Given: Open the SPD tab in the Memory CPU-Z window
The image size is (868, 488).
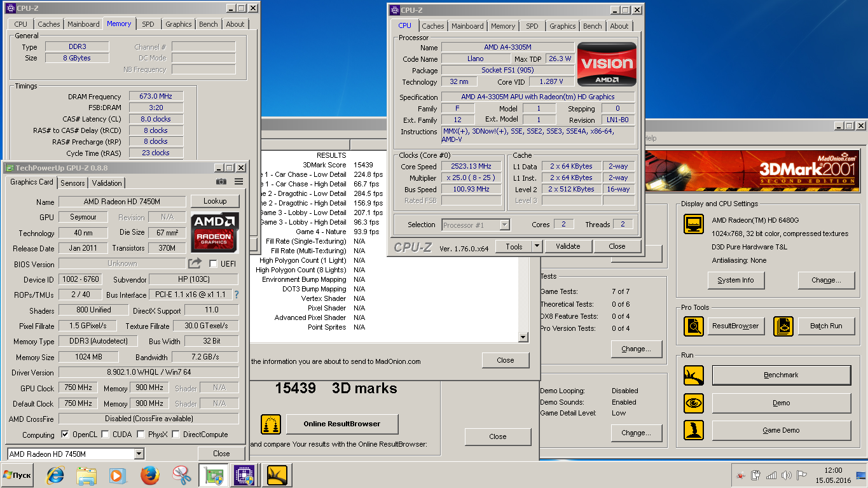Looking at the screenshot, I should pos(148,24).
